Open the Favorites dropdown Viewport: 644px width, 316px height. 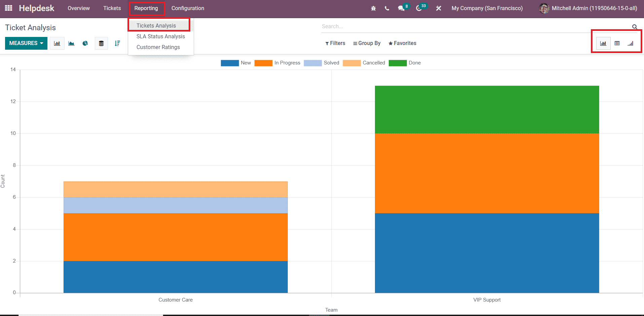click(402, 43)
